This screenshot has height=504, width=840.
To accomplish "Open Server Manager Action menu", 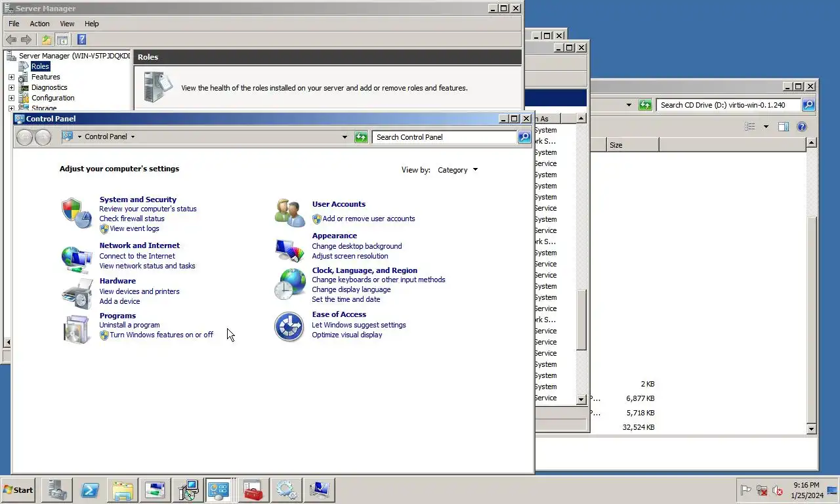I will click(39, 24).
